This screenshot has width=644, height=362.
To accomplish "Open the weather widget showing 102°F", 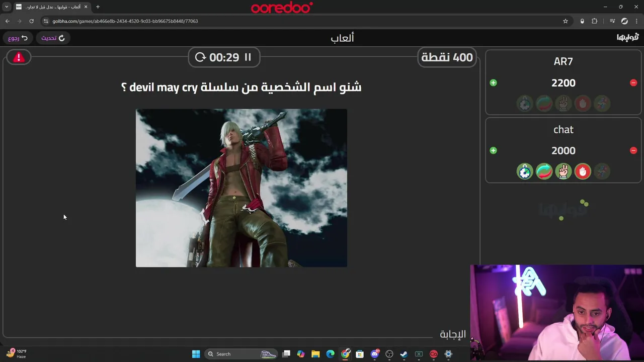I will (16, 354).
